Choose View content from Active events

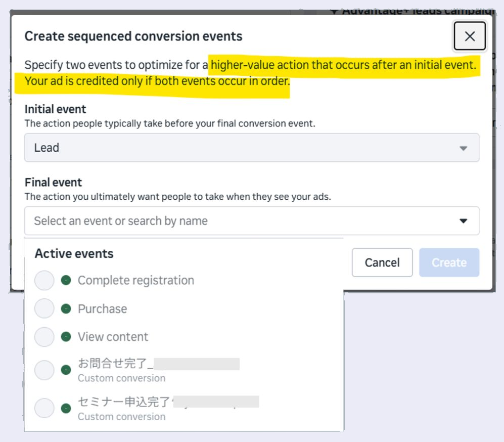(113, 337)
